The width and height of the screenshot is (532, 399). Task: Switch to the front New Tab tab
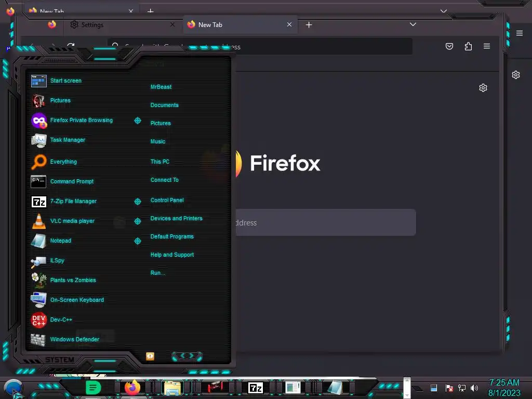click(240, 25)
